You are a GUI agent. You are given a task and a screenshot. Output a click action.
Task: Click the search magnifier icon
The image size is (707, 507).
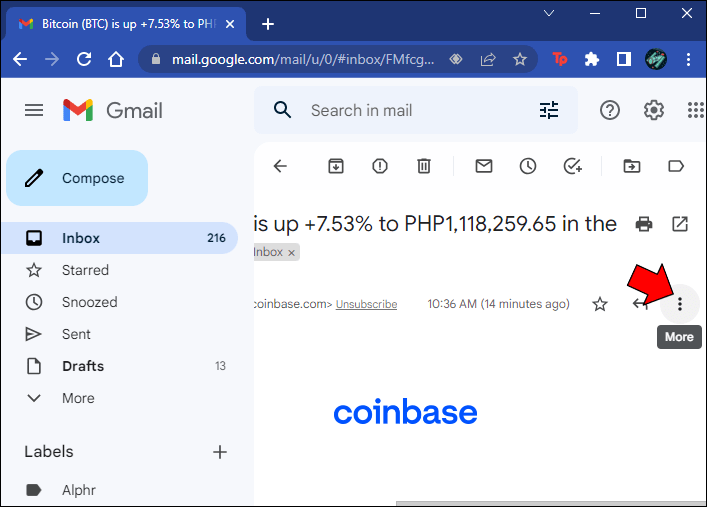[282, 110]
